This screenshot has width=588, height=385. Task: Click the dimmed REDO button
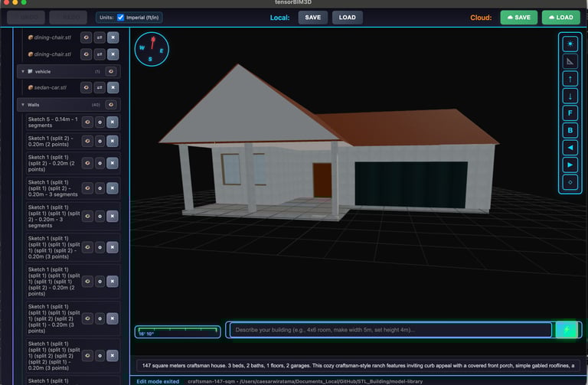[68, 18]
